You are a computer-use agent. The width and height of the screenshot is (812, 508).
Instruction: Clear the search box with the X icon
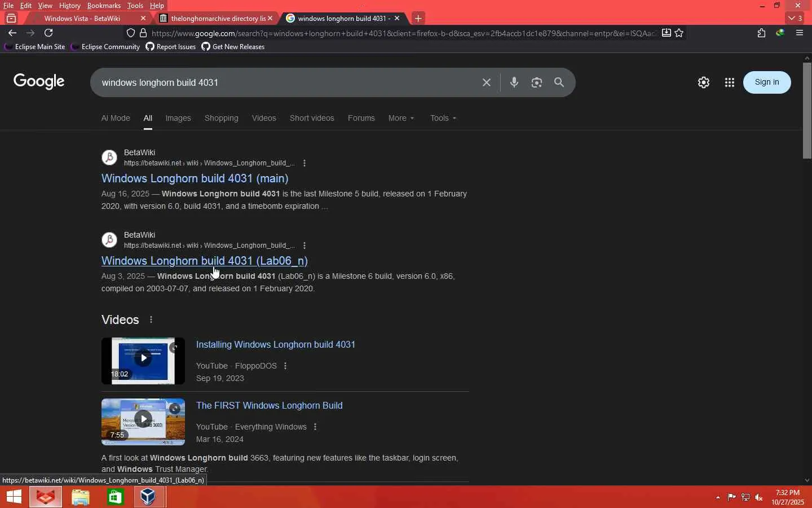click(487, 82)
